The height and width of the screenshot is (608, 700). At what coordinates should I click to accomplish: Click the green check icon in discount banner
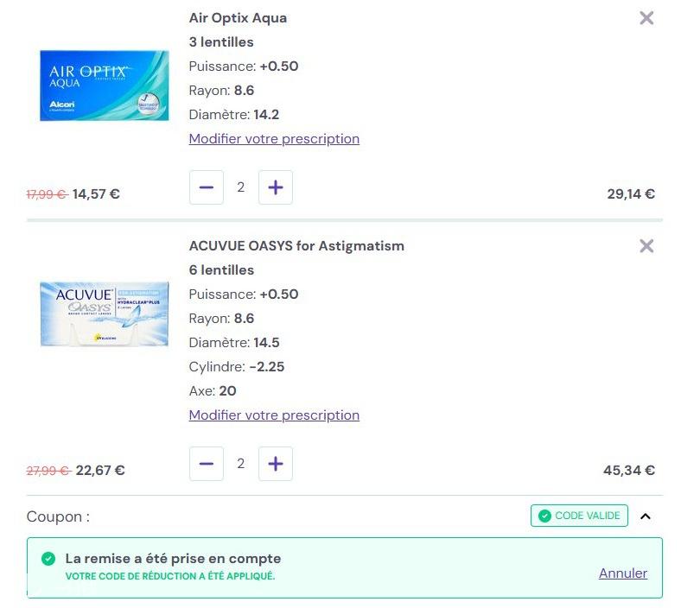click(x=48, y=559)
